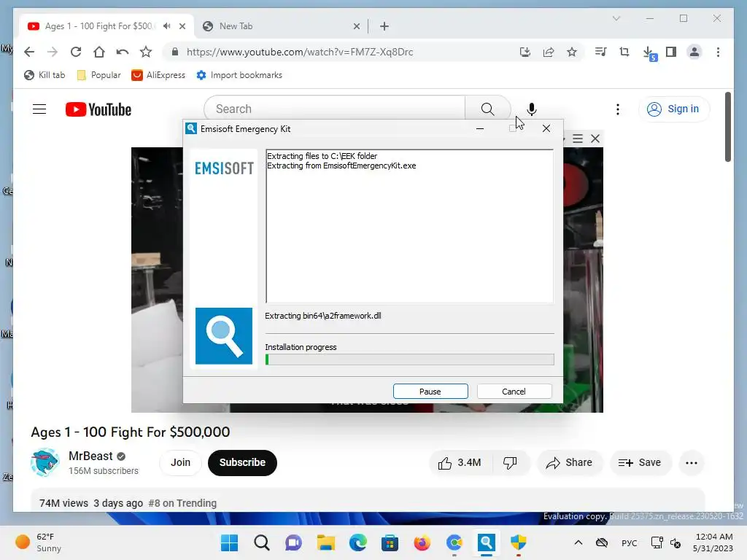Click the Emsisoft magnifier logo image
Image resolution: width=747 pixels, height=560 pixels.
(224, 335)
